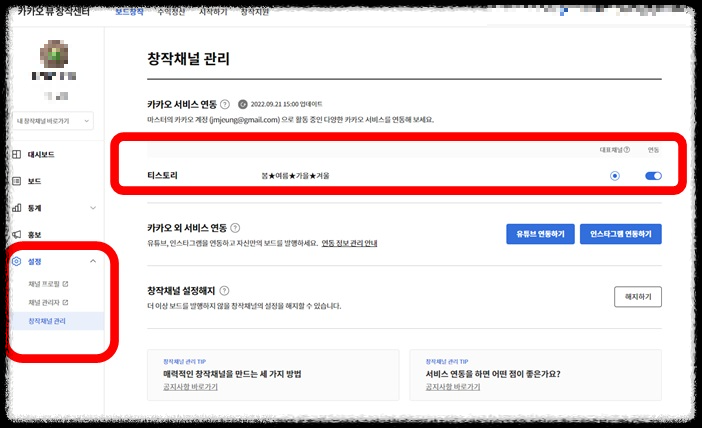The height and width of the screenshot is (428, 702).
Task: Expand the 통계 menu chevron
Action: point(93,208)
